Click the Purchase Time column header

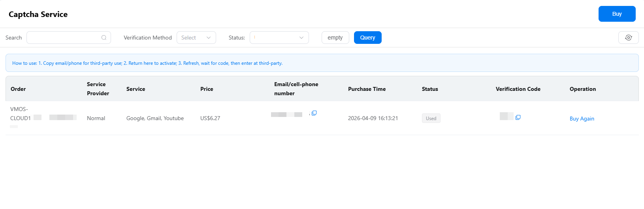[367, 89]
